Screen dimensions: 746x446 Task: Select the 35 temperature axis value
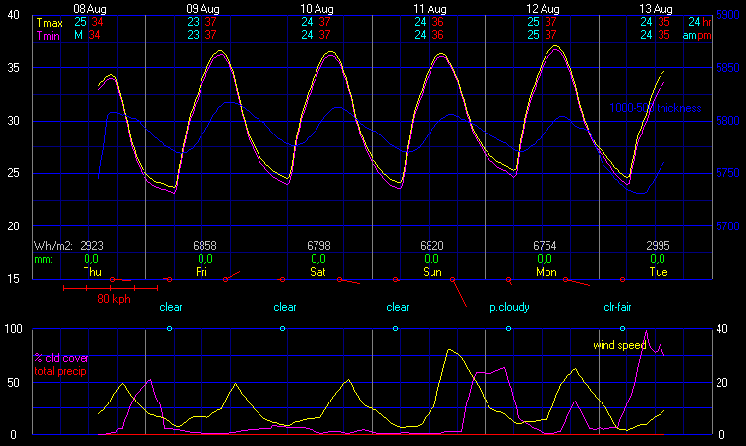tap(13, 68)
